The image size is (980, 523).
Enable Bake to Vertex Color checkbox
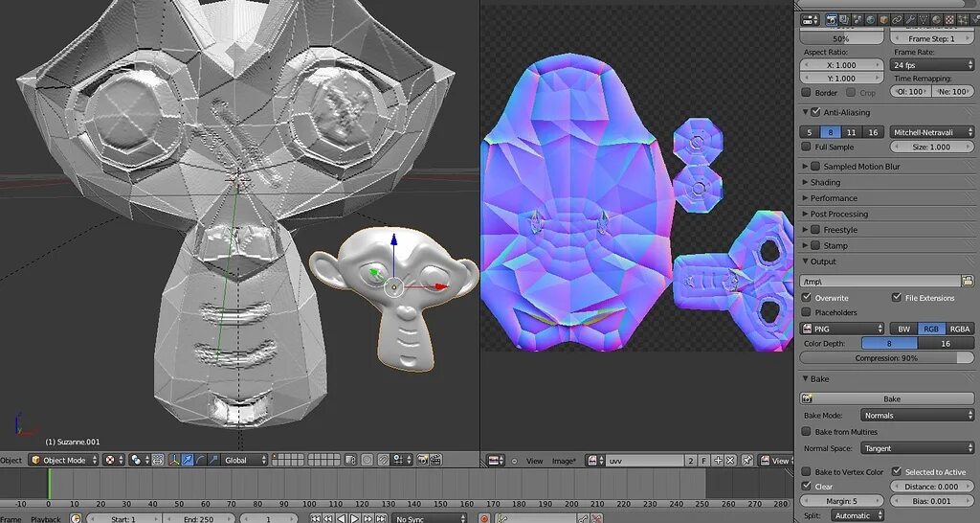tap(806, 471)
